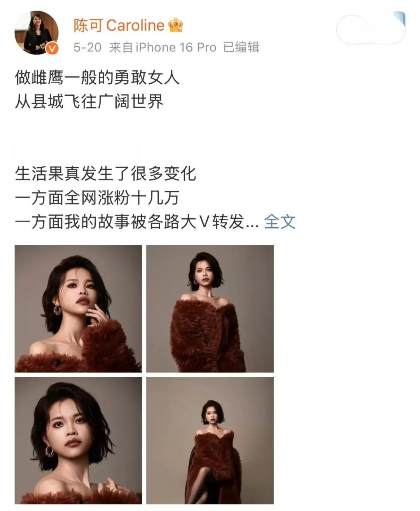Open the bottom-left portrait photo
This screenshot has height=511, width=420.
(x=78, y=441)
